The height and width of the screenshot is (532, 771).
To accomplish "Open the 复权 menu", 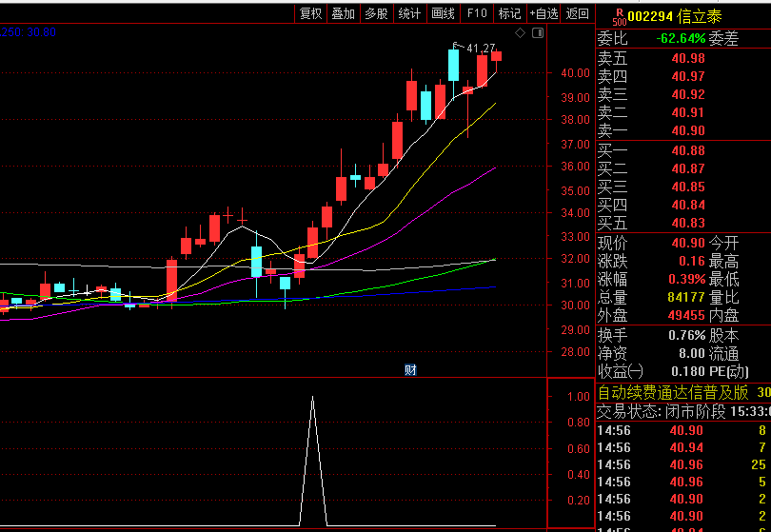I will click(310, 13).
